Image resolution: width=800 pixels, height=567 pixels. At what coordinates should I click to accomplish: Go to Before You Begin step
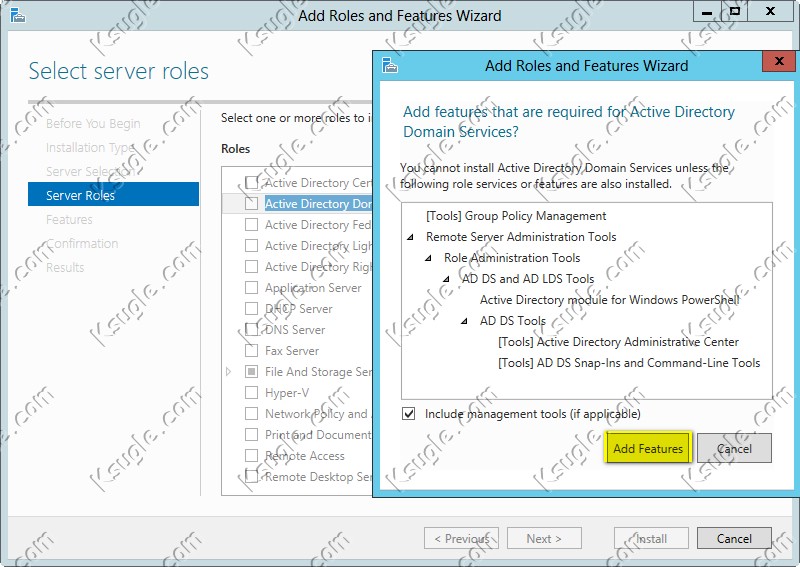click(93, 124)
